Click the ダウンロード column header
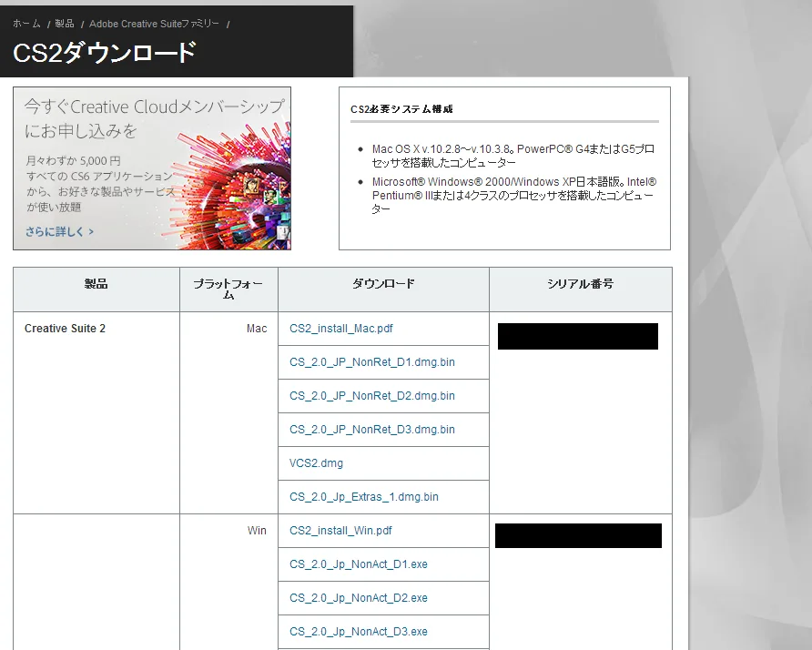 pos(382,283)
